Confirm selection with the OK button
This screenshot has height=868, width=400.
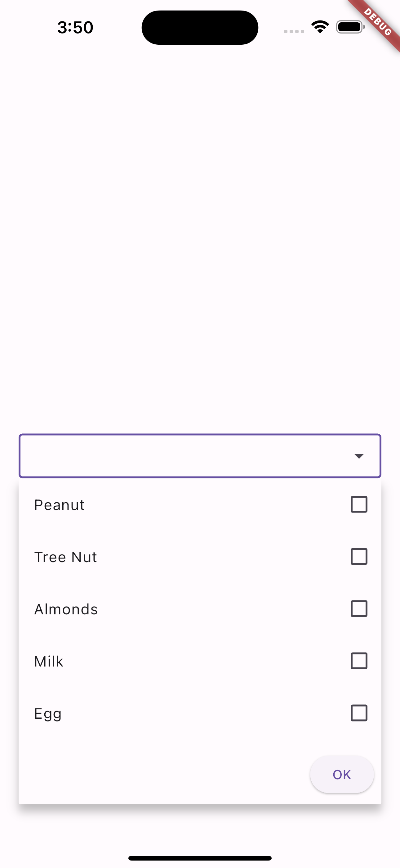coord(342,774)
